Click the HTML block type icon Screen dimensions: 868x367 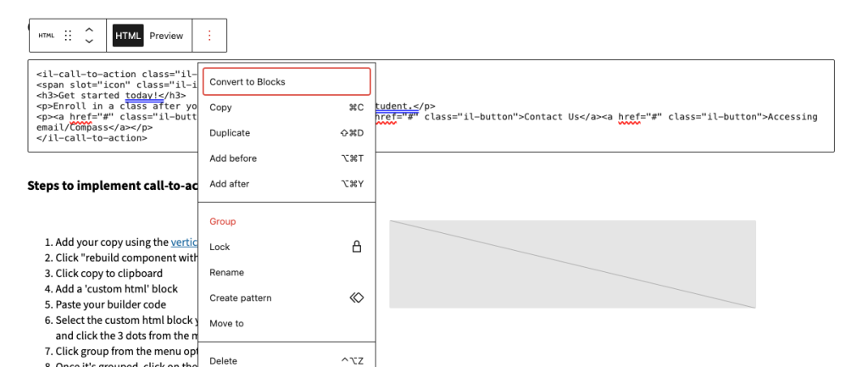tap(47, 36)
